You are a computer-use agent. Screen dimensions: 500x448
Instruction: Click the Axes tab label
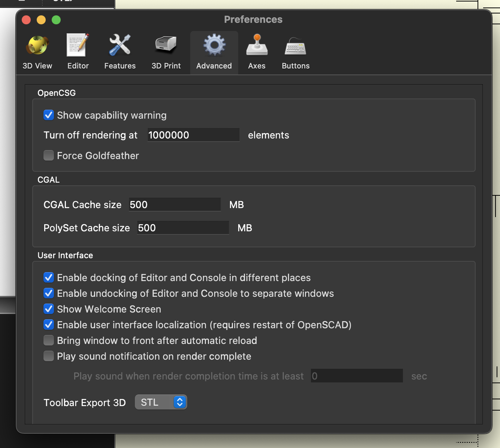[x=257, y=66]
